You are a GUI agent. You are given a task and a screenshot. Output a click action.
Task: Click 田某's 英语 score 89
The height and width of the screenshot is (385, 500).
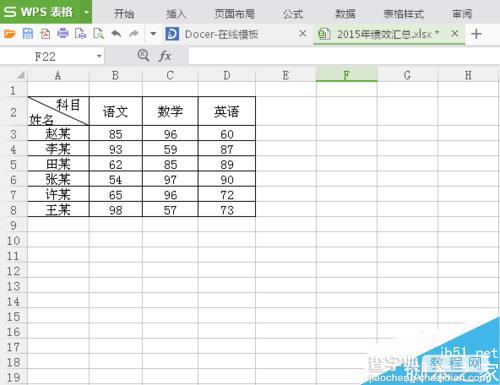pyautogui.click(x=227, y=164)
